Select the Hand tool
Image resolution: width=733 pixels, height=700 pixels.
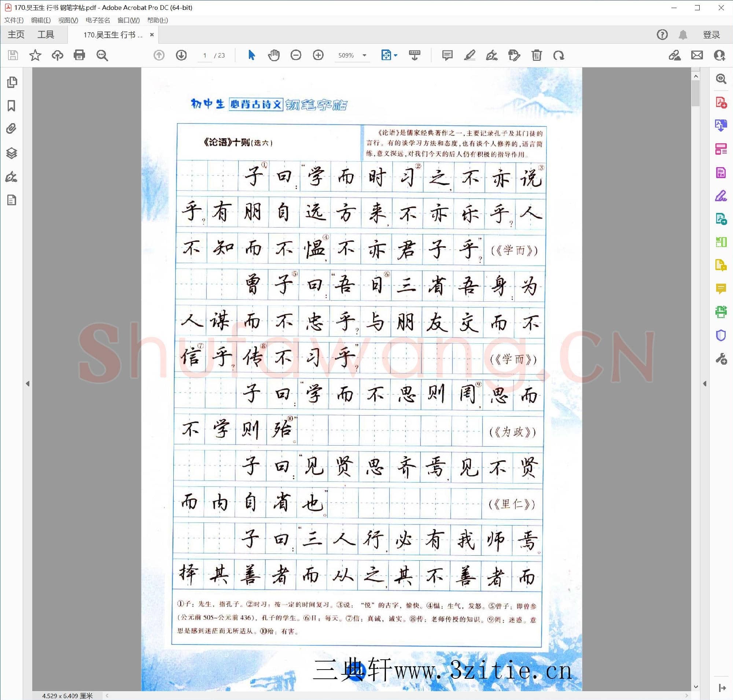[x=273, y=55]
